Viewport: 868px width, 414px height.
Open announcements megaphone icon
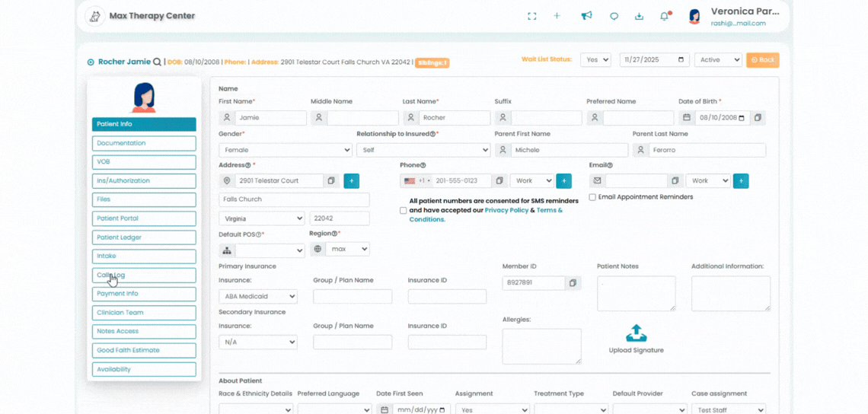click(586, 16)
